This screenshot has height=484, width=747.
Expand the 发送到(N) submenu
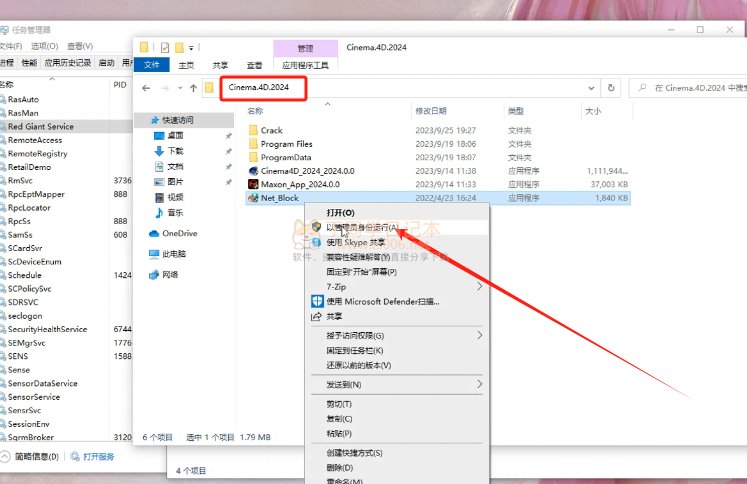[397, 384]
